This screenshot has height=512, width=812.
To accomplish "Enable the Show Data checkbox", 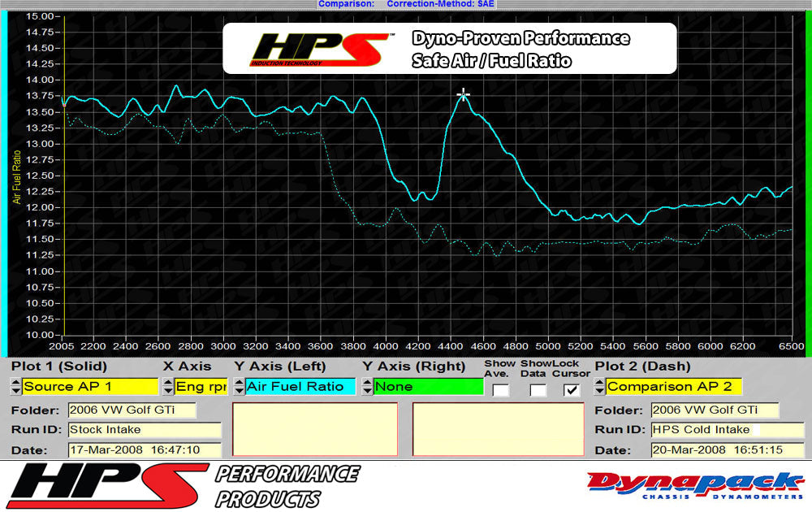I will click(538, 390).
